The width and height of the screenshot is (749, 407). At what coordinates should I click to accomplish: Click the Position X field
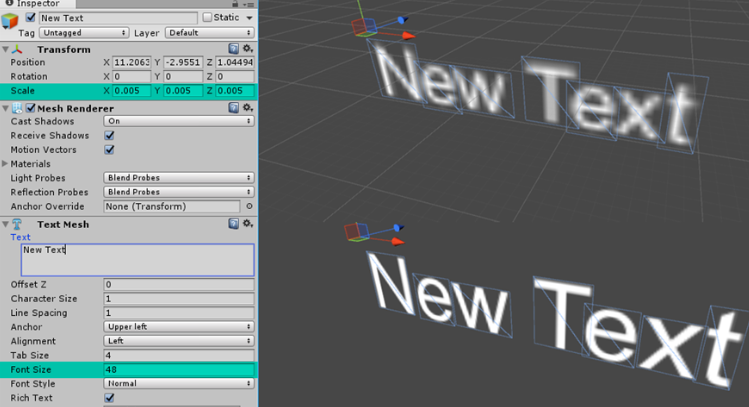(x=131, y=62)
